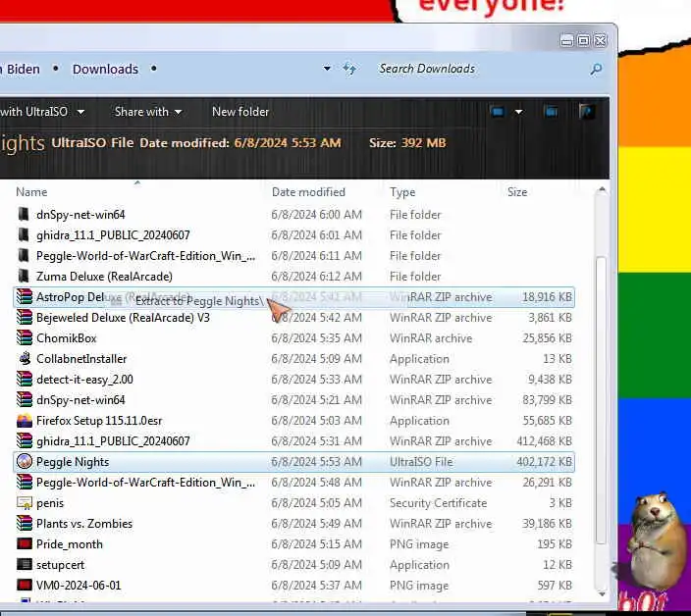Click the Plants vs. Zombies archive icon
691x616 pixels.
coord(25,524)
